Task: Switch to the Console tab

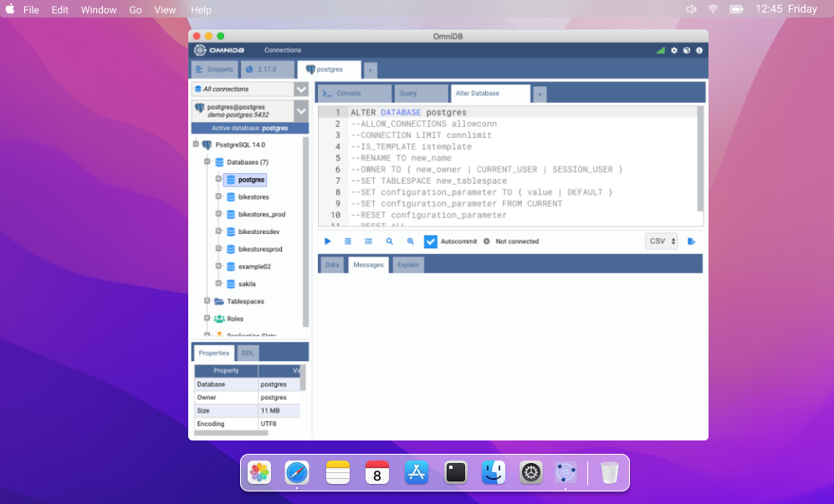Action: click(355, 94)
